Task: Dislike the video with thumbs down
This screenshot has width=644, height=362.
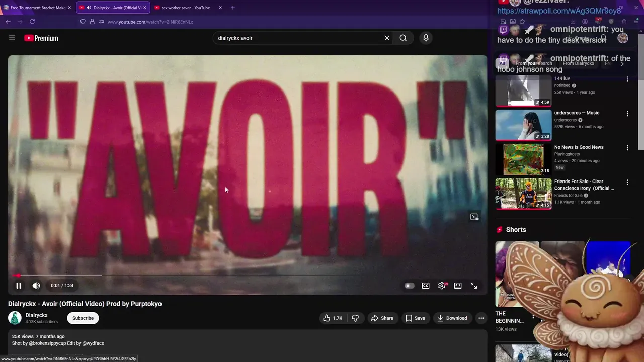Action: 355,318
